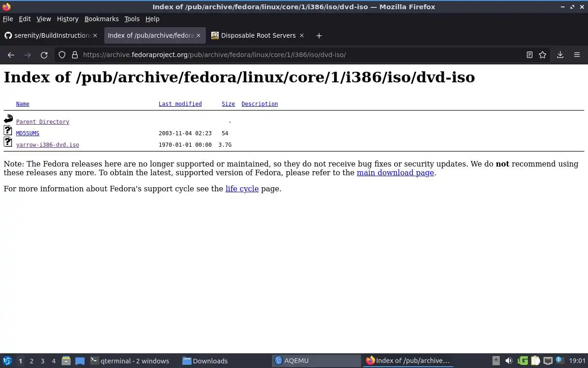Go to Parent Directory link

[x=43, y=122]
